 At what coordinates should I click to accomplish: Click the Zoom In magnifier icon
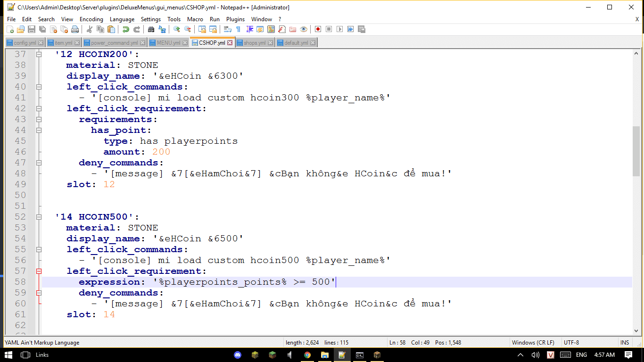177,29
